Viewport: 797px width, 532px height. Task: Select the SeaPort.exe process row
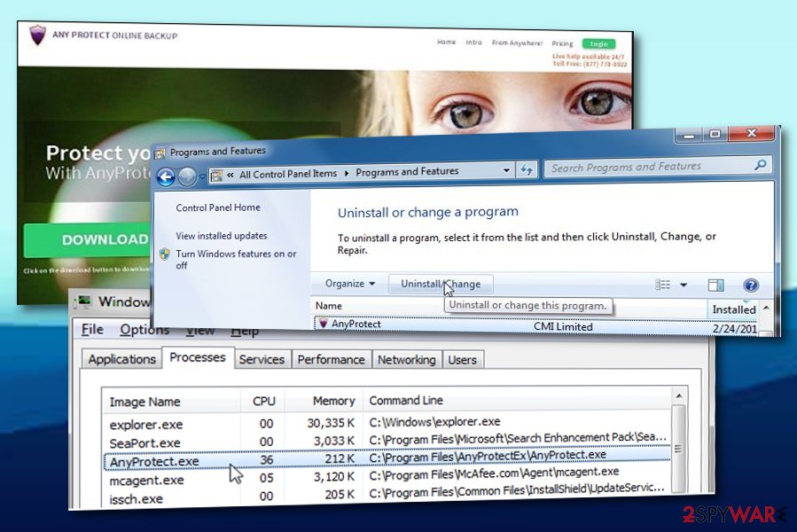pos(387,441)
